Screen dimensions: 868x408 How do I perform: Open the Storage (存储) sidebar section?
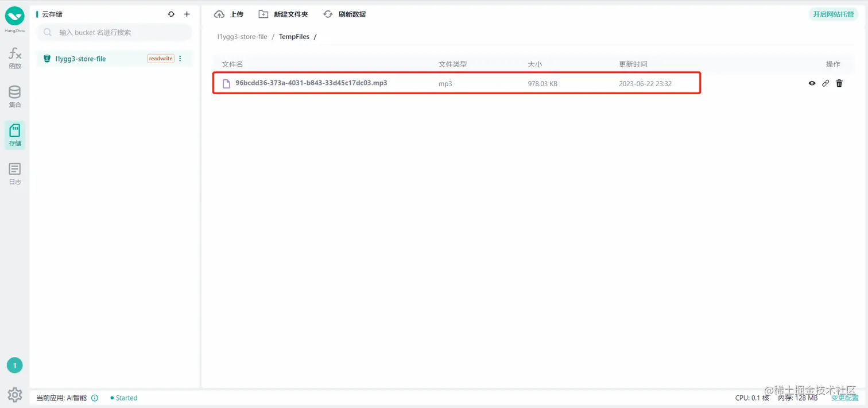tap(15, 136)
